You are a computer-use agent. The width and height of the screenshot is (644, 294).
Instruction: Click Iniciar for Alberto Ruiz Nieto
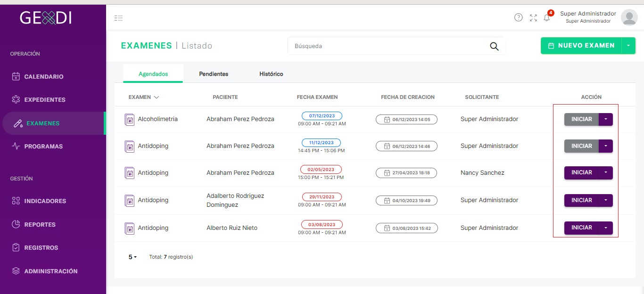[581, 228]
